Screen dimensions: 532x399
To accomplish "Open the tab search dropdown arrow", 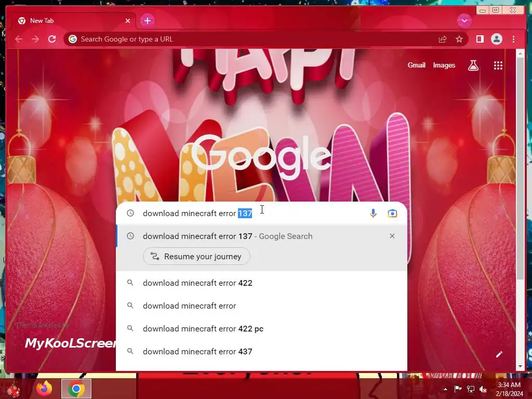I will click(464, 21).
